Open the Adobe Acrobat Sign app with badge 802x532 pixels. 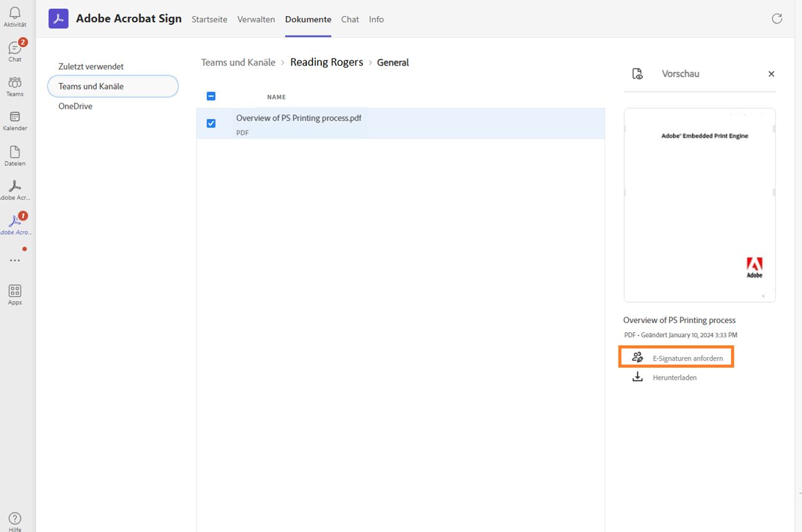coord(15,221)
